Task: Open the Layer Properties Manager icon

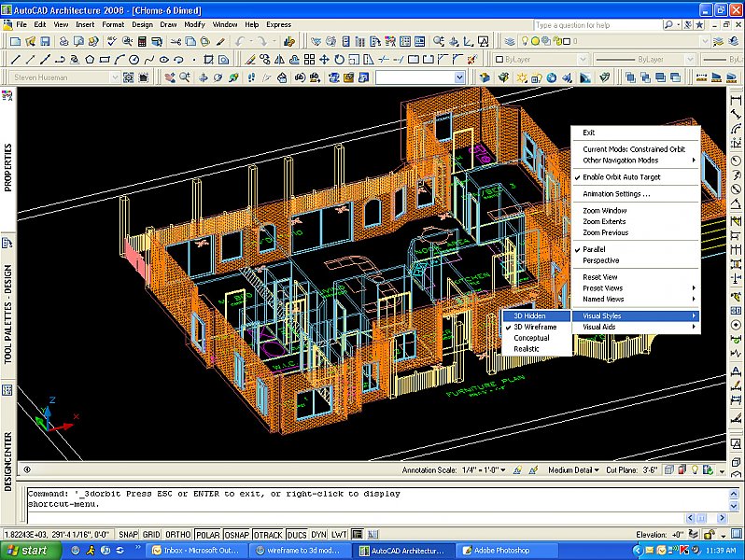Action: click(x=510, y=42)
